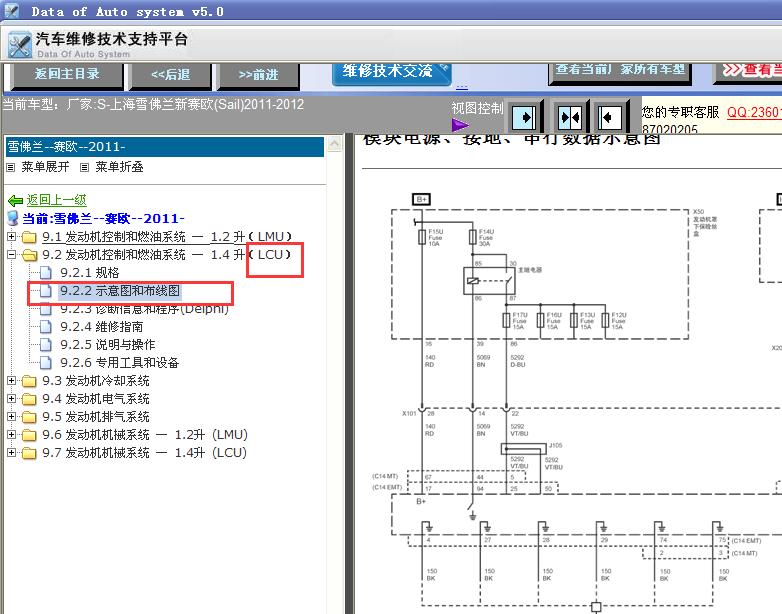782x614 pixels.
Task: Go back with the <<后退 button
Action: coord(171,75)
